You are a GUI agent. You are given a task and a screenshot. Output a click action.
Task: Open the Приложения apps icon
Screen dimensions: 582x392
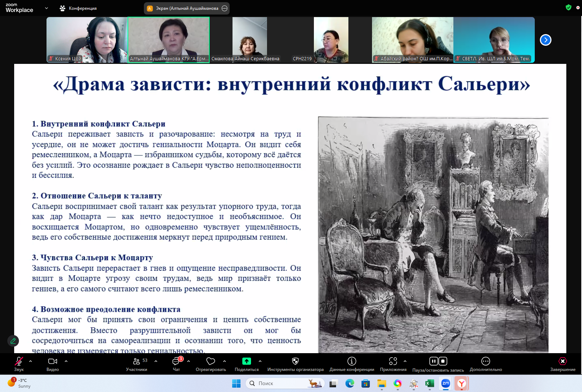393,362
